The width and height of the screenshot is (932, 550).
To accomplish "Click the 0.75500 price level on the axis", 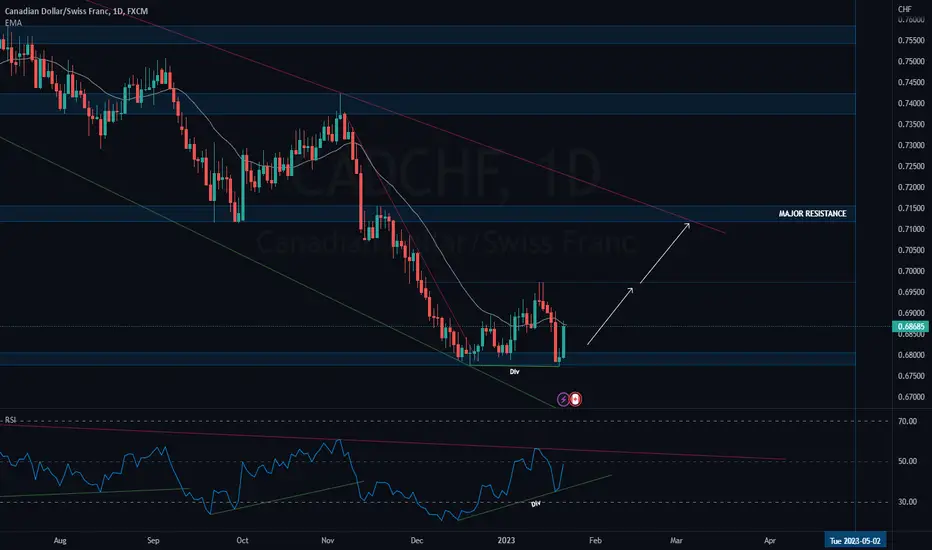I will click(x=911, y=40).
